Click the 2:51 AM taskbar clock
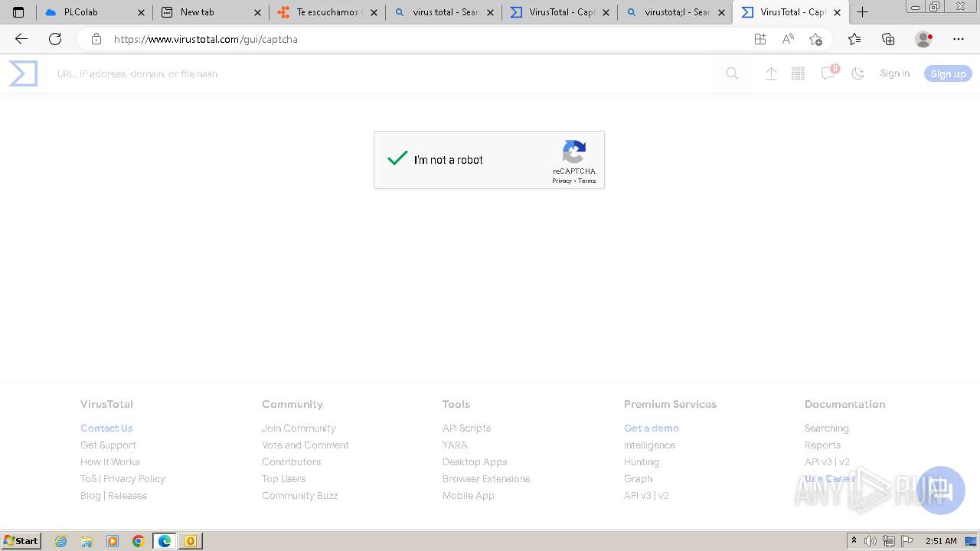The height and width of the screenshot is (551, 980). (x=941, y=541)
